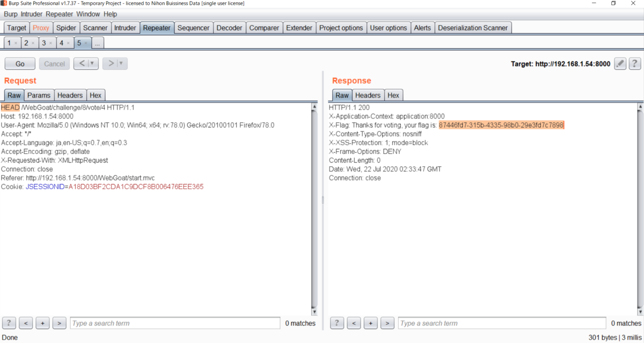Open the Alerts tab
644x343 pixels.
[422, 28]
